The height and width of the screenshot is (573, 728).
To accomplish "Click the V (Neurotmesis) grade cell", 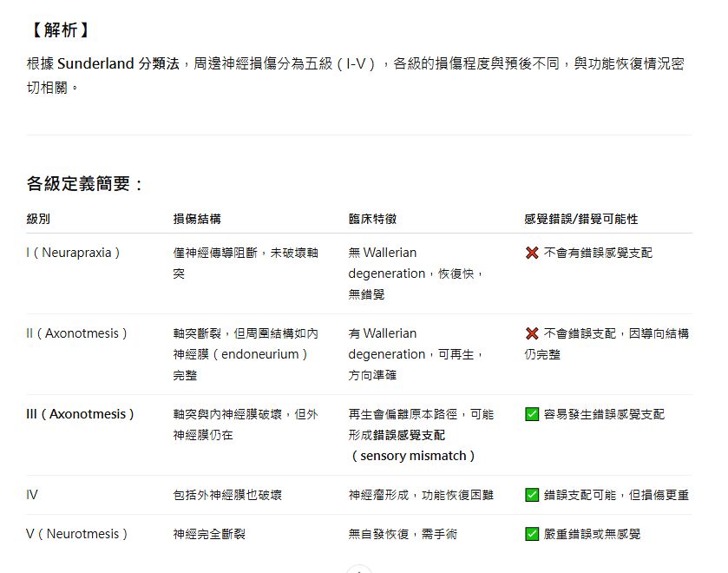I will pyautogui.click(x=76, y=534).
